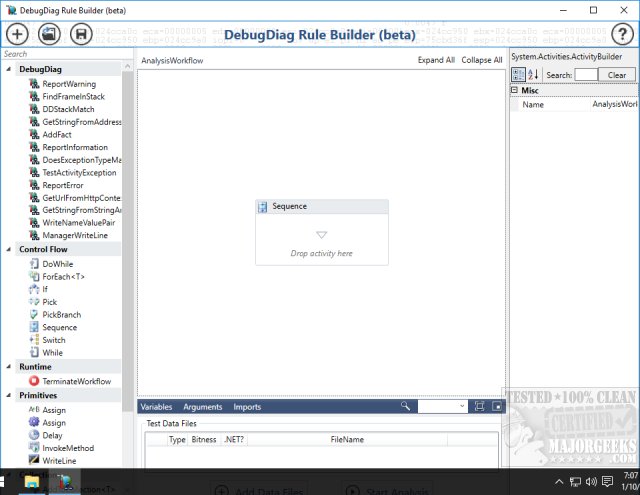Open help question mark icon

coord(622,34)
